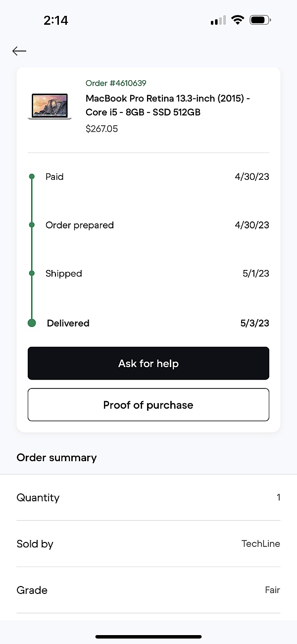Tap the Order prepared timeline dot

click(32, 225)
